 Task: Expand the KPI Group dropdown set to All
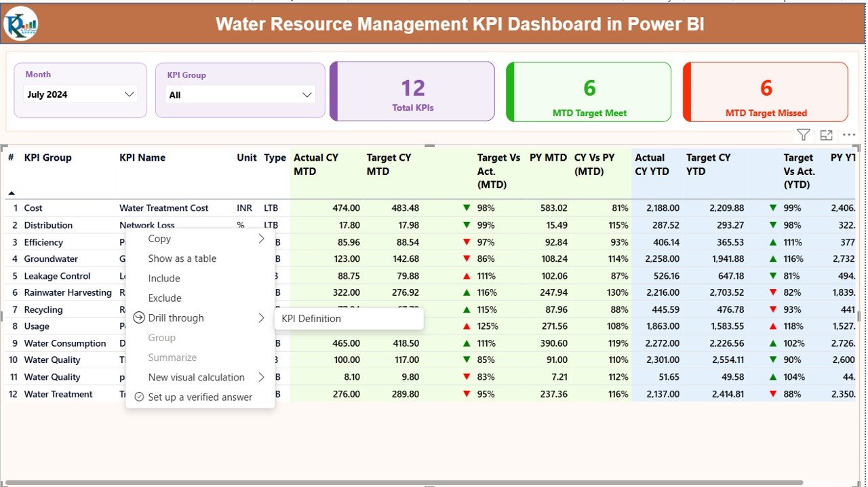coord(240,95)
